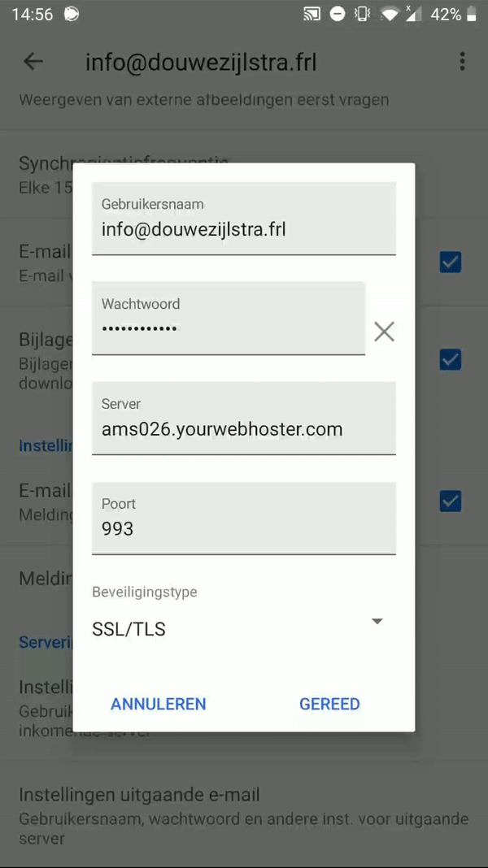Image resolution: width=488 pixels, height=868 pixels.
Task: Edit the Gebruikersnaam input field
Action: [x=244, y=219]
